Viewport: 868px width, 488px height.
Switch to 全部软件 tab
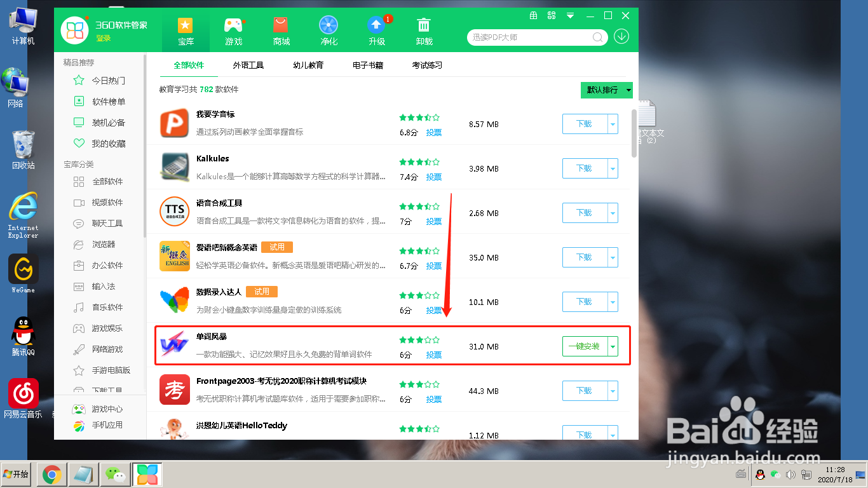189,65
